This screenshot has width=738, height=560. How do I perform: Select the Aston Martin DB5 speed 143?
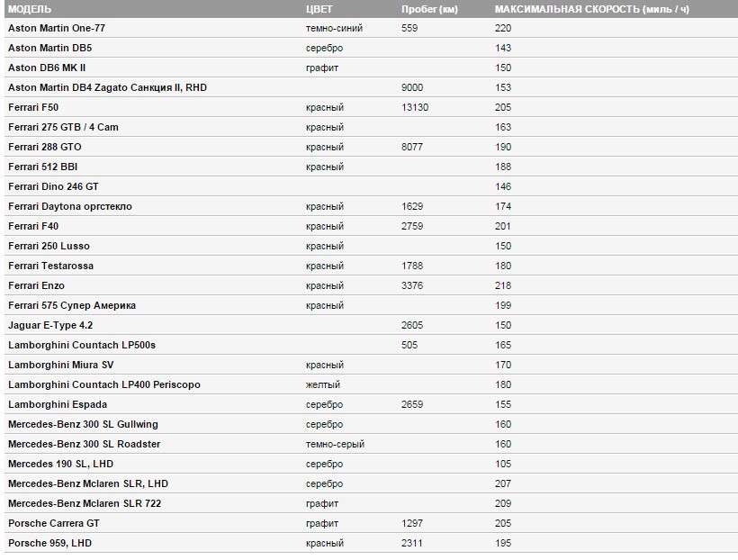(503, 48)
